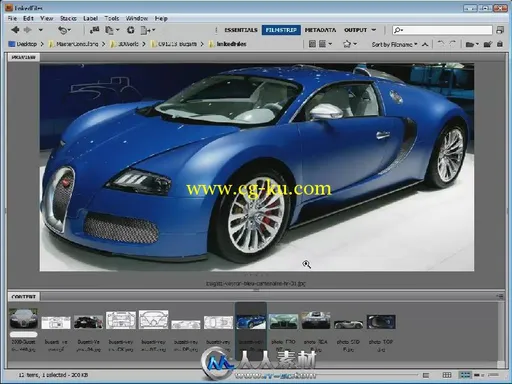Screen dimensions: 512x384
Task: Select the silver rear-view car thumbnail
Action: tap(316, 320)
